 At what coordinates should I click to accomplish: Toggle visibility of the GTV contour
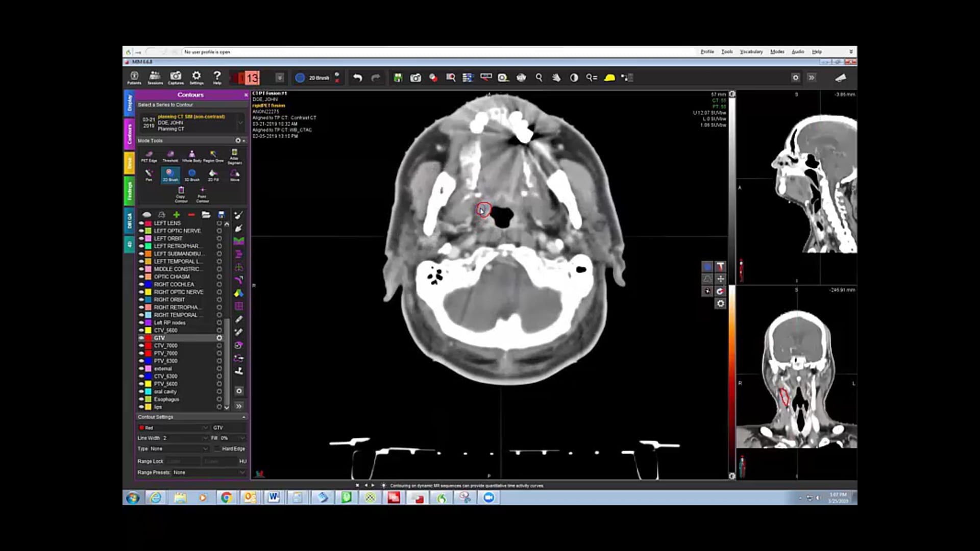140,337
